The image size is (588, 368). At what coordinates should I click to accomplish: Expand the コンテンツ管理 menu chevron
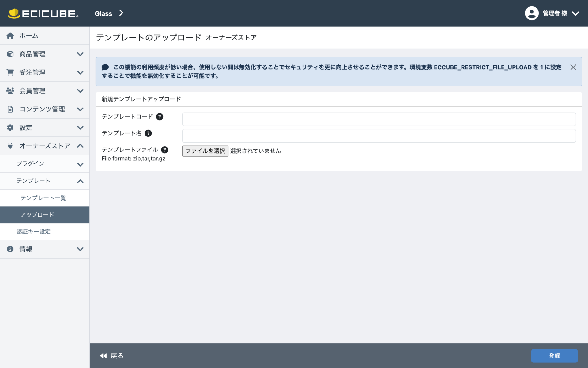tap(80, 109)
